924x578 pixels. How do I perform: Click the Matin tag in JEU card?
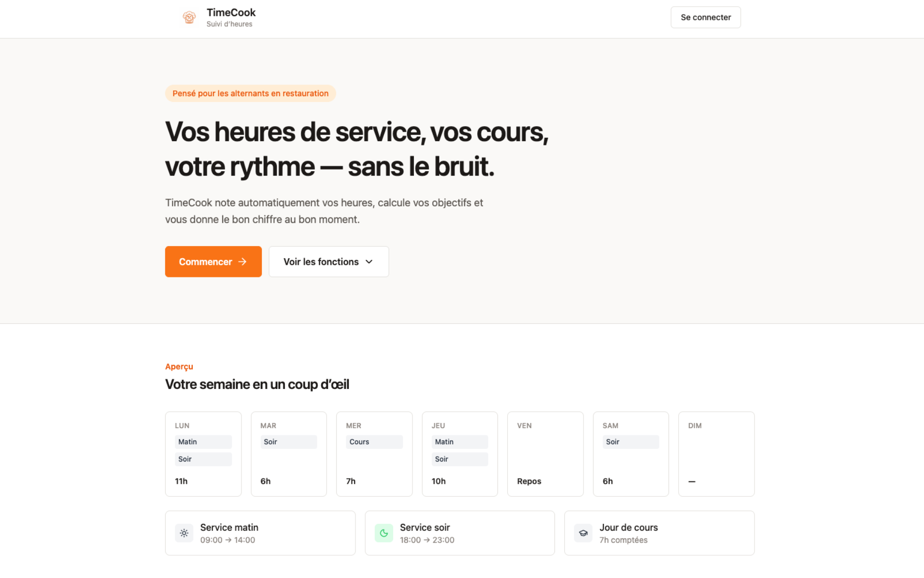459,442
